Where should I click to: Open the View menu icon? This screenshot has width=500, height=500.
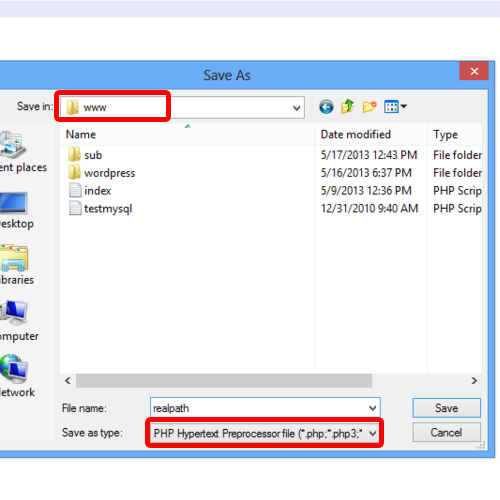[395, 107]
